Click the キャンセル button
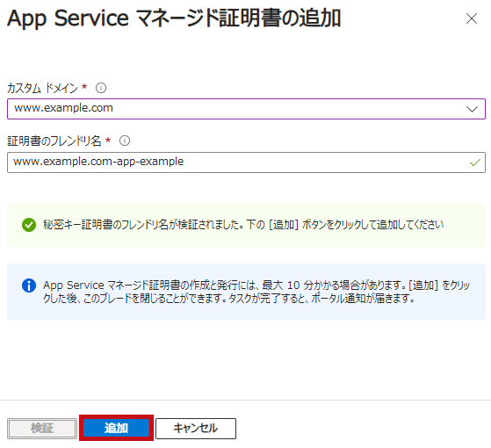 (x=196, y=429)
